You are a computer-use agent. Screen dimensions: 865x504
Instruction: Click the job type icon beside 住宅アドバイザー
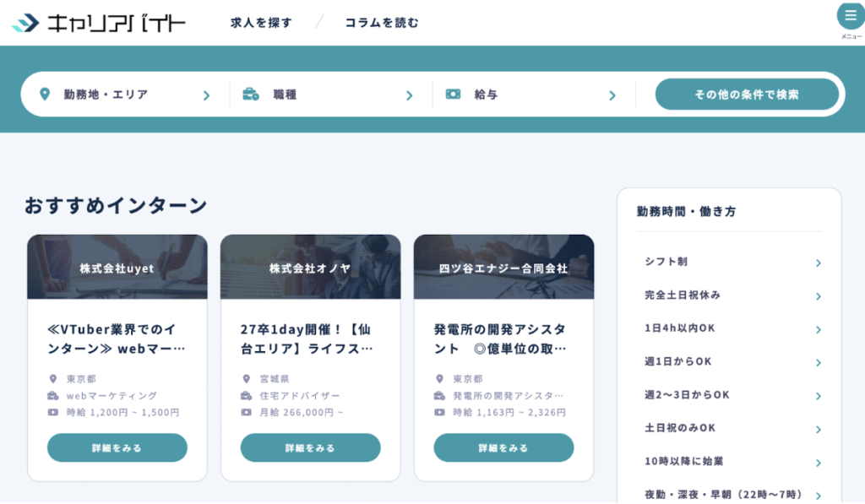pyautogui.click(x=247, y=396)
